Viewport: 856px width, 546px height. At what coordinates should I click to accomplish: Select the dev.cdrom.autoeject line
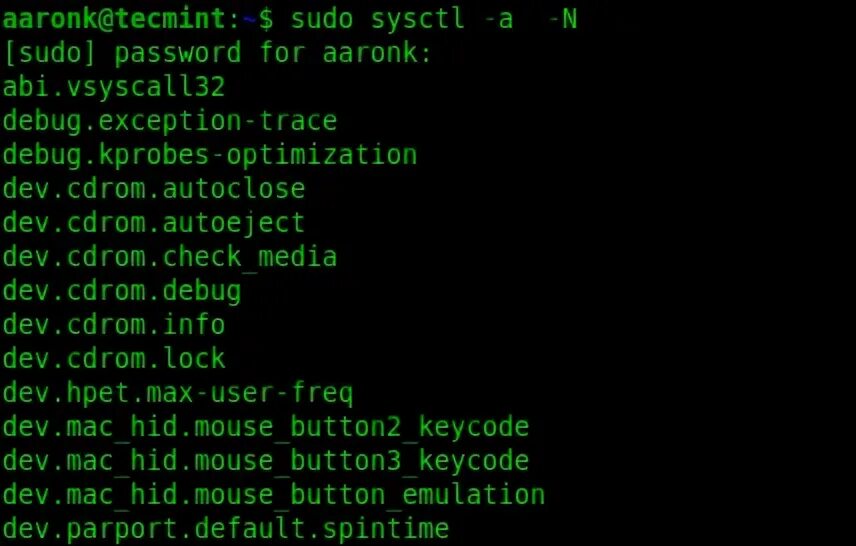pyautogui.click(x=153, y=223)
